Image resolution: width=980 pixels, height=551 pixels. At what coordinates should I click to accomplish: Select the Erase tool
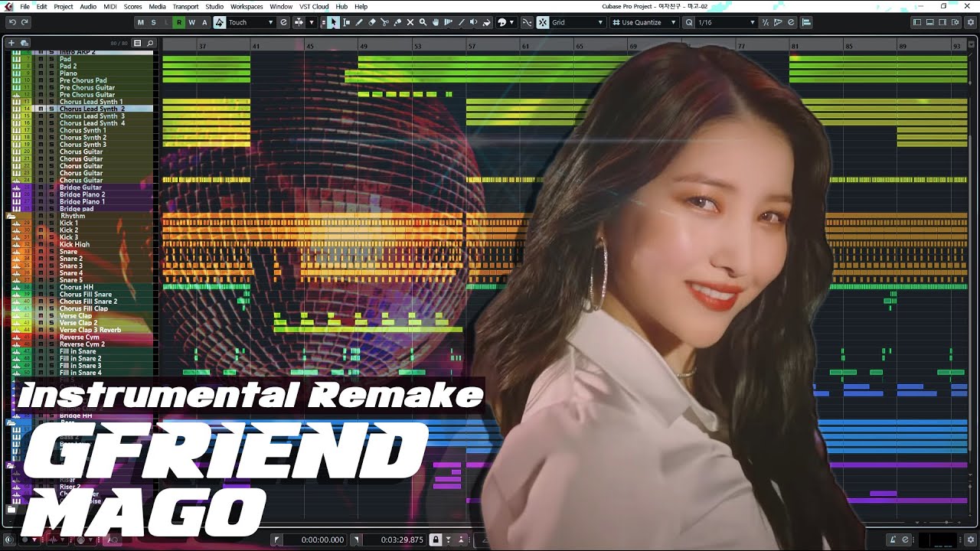pos(372,22)
